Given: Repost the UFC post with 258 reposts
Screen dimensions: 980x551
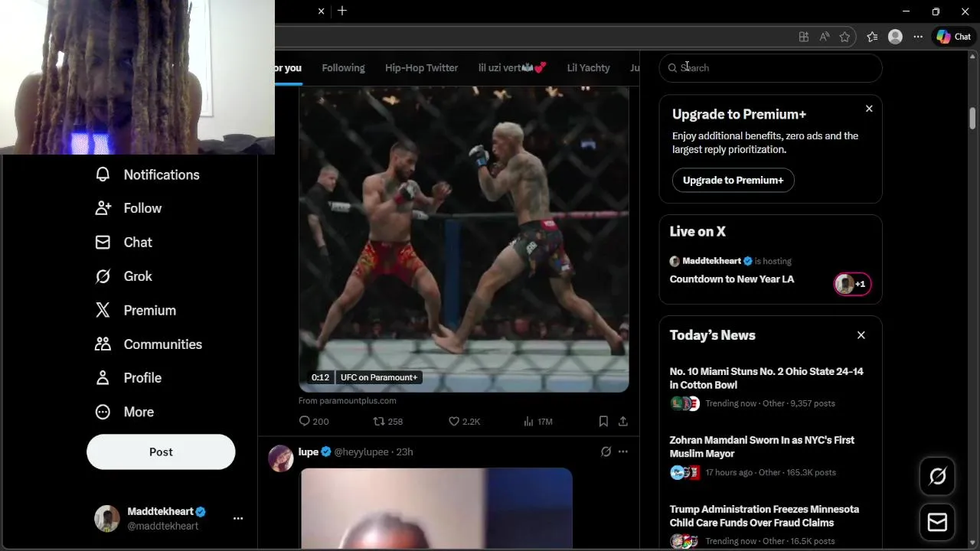Looking at the screenshot, I should click(387, 421).
